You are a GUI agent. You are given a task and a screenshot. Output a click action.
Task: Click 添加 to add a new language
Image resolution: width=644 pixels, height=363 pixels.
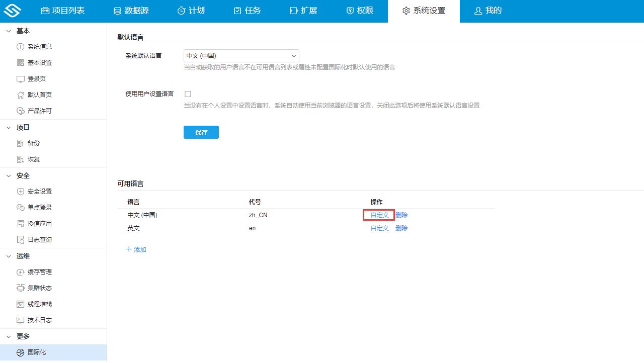[136, 249]
